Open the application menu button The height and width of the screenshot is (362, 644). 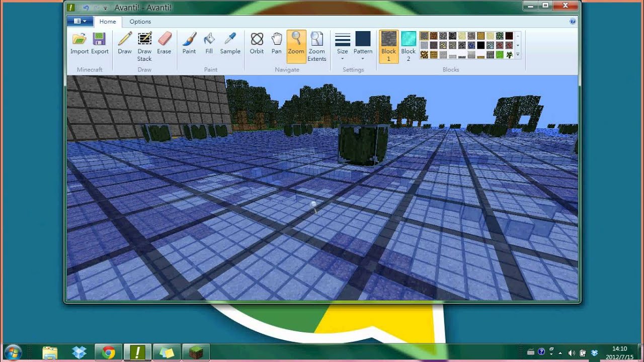80,22
